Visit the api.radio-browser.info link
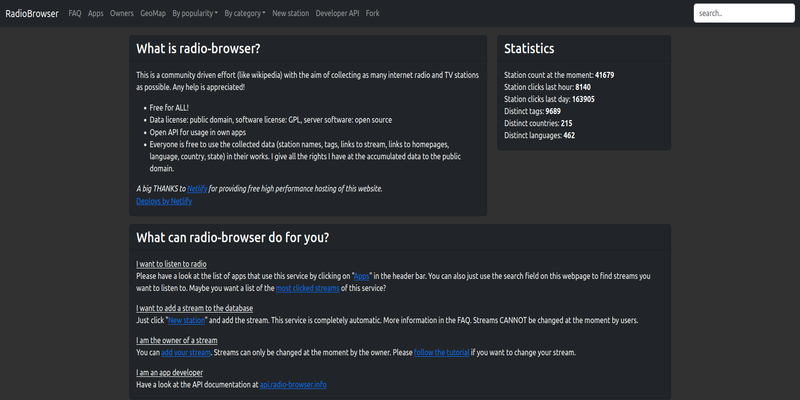This screenshot has width=800, height=400. tap(293, 385)
